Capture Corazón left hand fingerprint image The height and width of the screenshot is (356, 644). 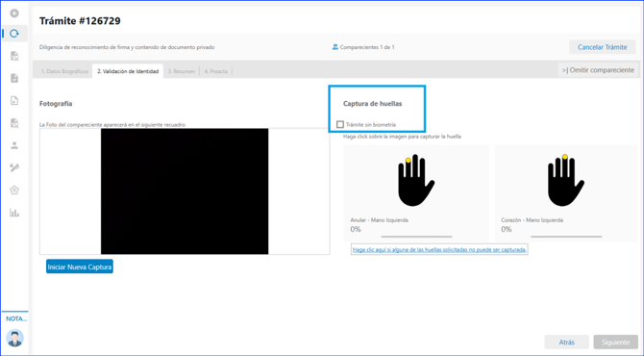point(565,180)
